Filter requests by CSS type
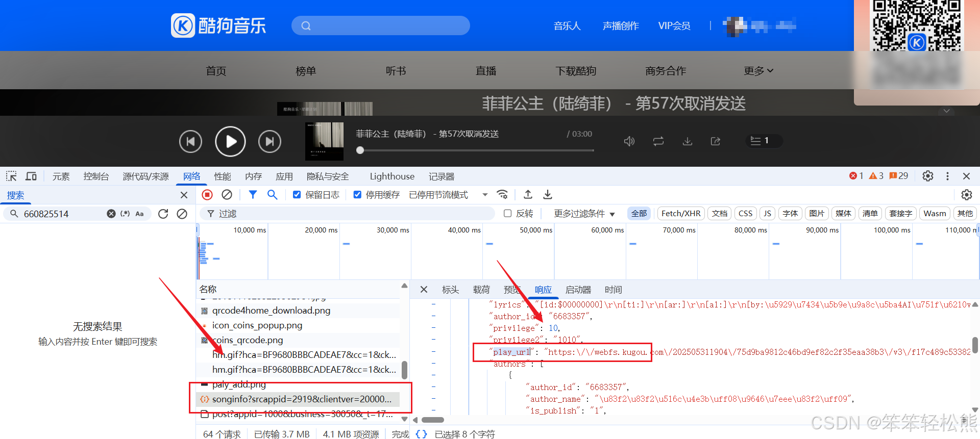Viewport: 980px width, 439px height. 745,214
